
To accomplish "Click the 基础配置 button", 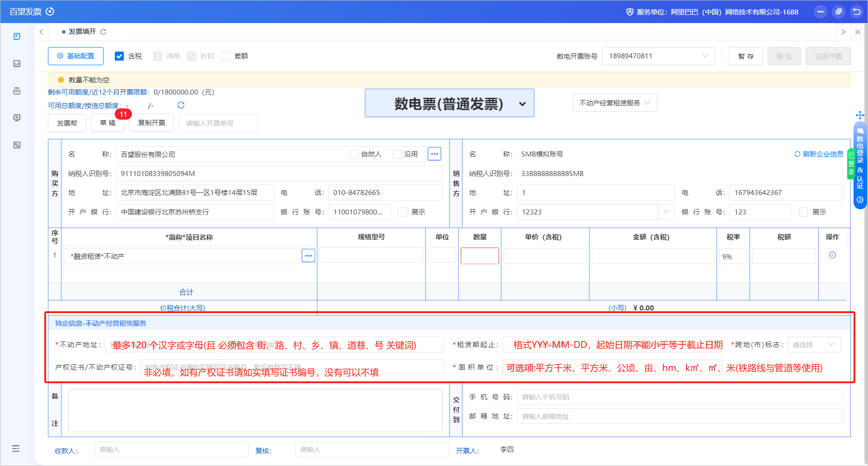I will click(x=75, y=56).
